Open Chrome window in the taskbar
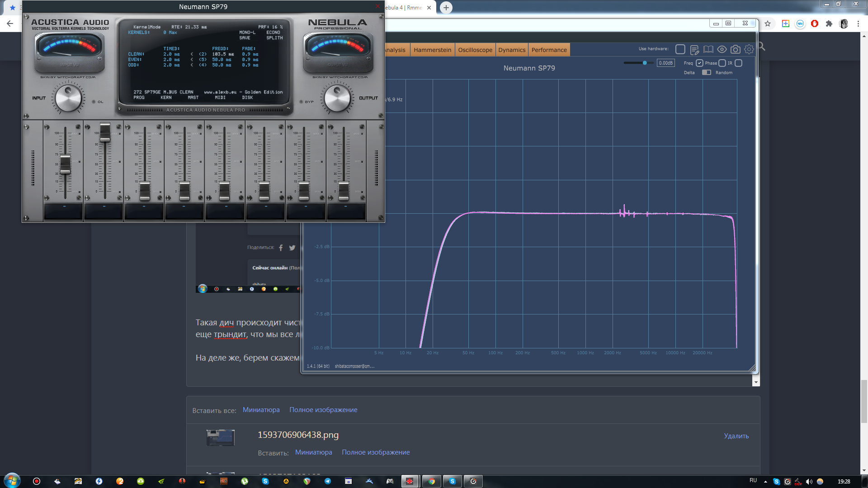 432,481
